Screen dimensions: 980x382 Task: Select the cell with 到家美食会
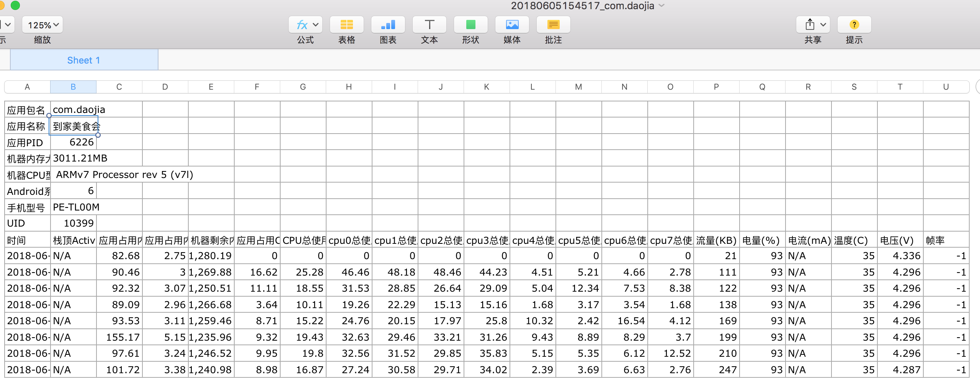[73, 126]
